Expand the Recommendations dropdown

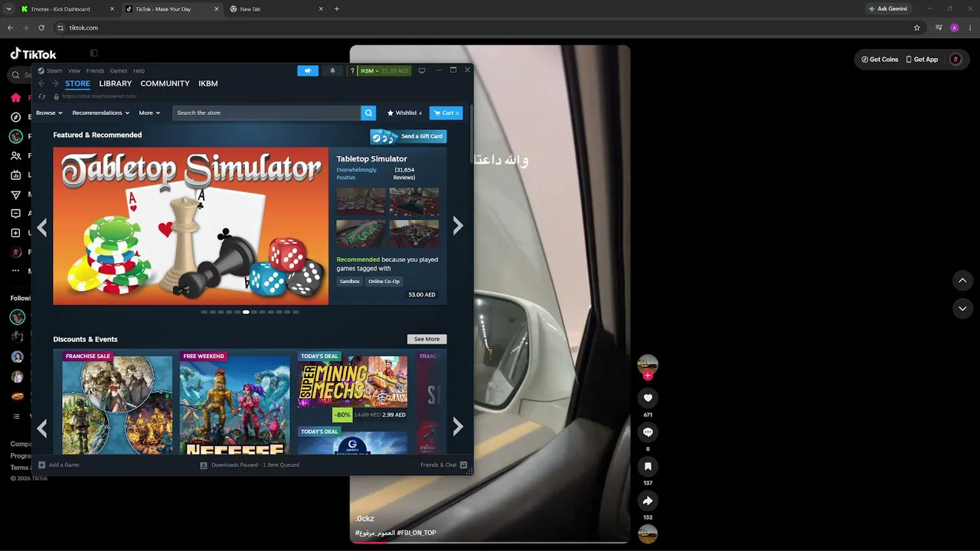click(102, 112)
